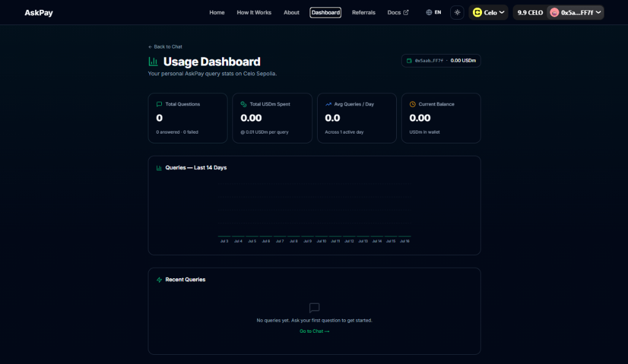This screenshot has height=364, width=628.
Task: Click the AskPay logo
Action: pyautogui.click(x=39, y=13)
